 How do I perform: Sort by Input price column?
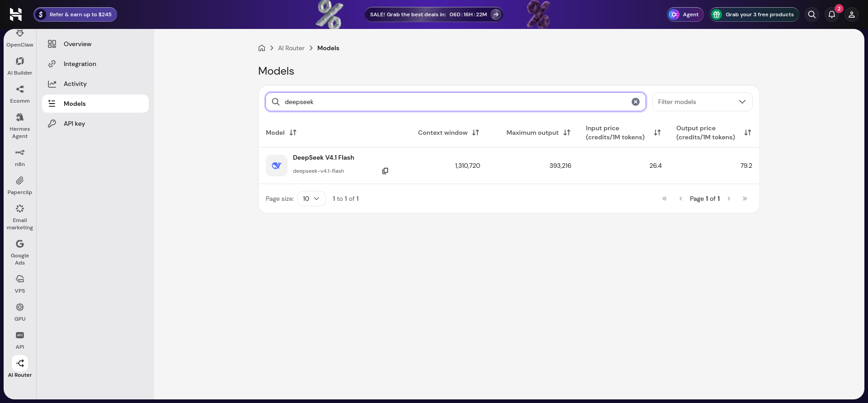pyautogui.click(x=657, y=133)
